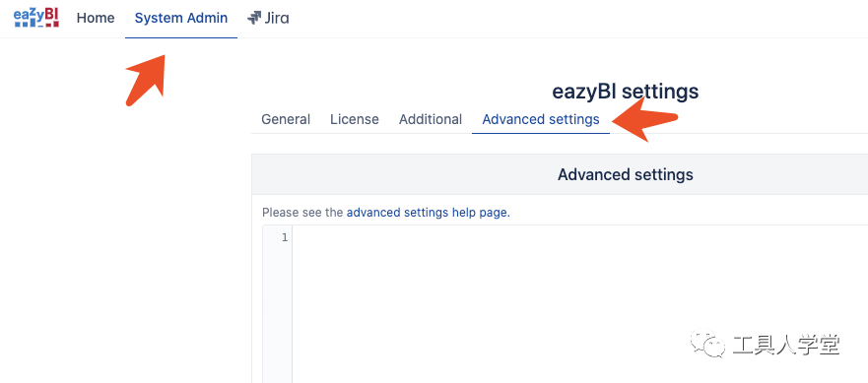Image resolution: width=868 pixels, height=383 pixels.
Task: Click the "Please see the" help text
Action: [x=302, y=213]
